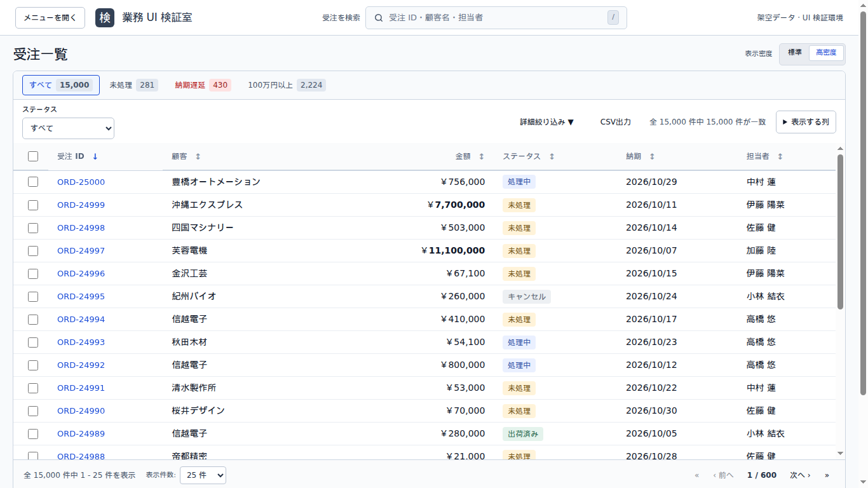This screenshot has width=868, height=488.
Task: Click the page vertical scrollbar thumb
Action: [863, 203]
